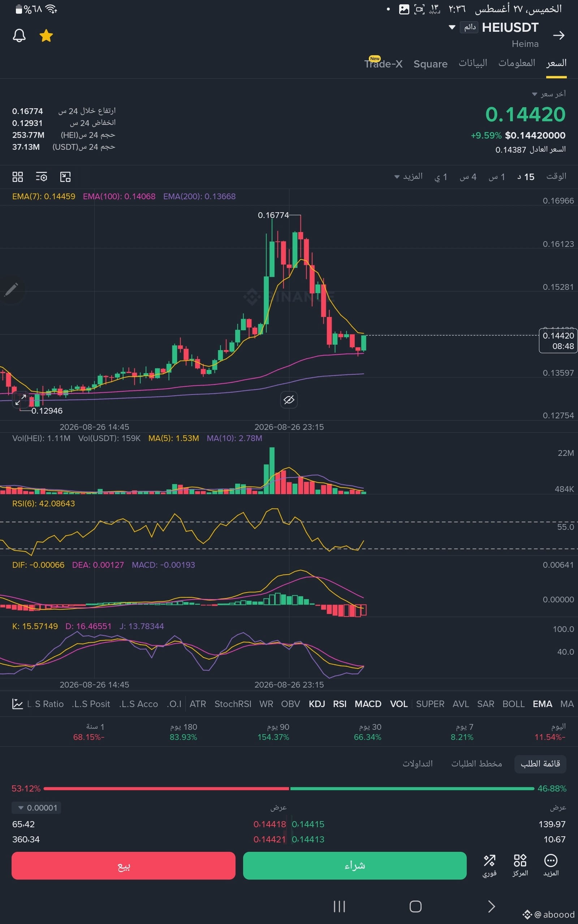This screenshot has width=578, height=924.
Task: Open the البيانات tab
Action: click(473, 63)
